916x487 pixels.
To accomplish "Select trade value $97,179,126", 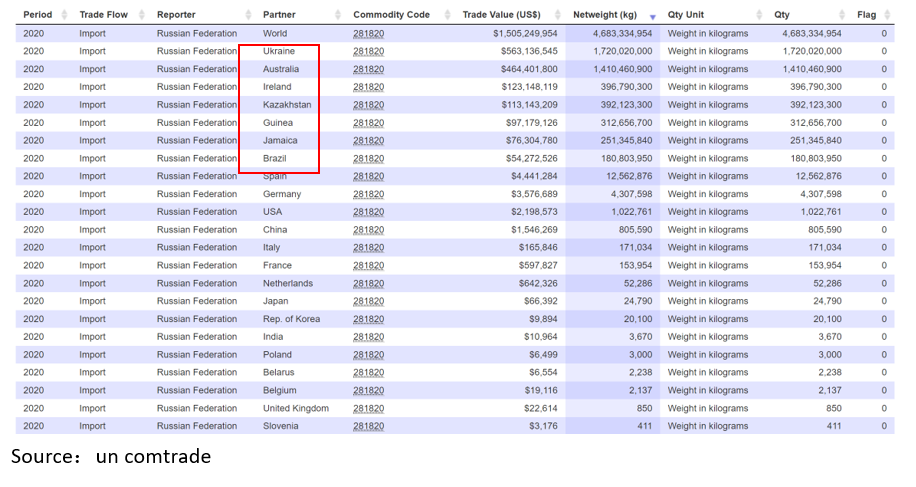I will coord(532,123).
